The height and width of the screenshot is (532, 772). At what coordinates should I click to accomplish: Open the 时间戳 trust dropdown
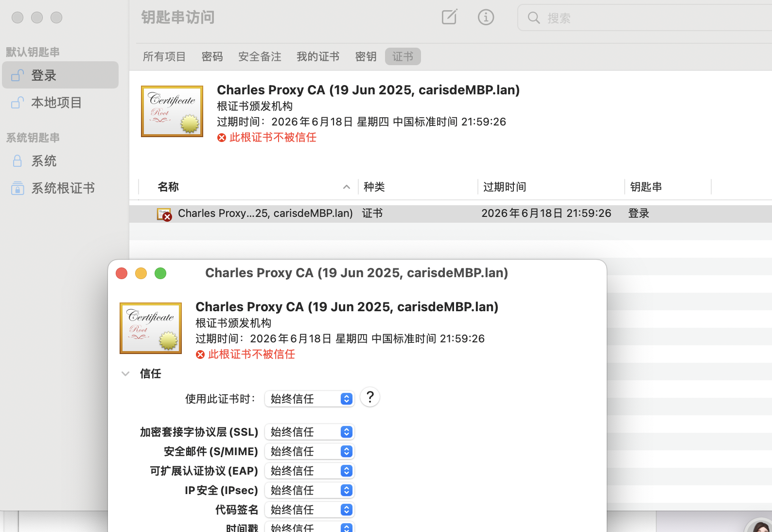click(x=310, y=527)
